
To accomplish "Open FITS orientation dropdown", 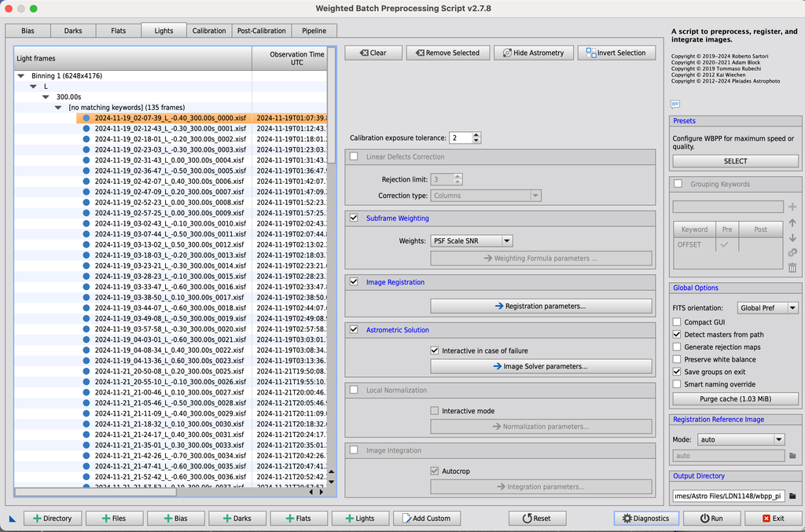I will coord(767,308).
